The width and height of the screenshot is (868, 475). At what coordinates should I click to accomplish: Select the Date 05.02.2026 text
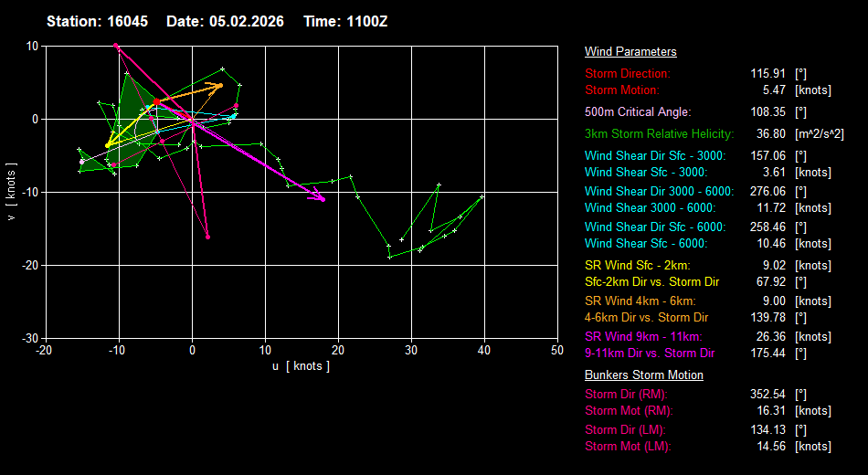tap(225, 21)
